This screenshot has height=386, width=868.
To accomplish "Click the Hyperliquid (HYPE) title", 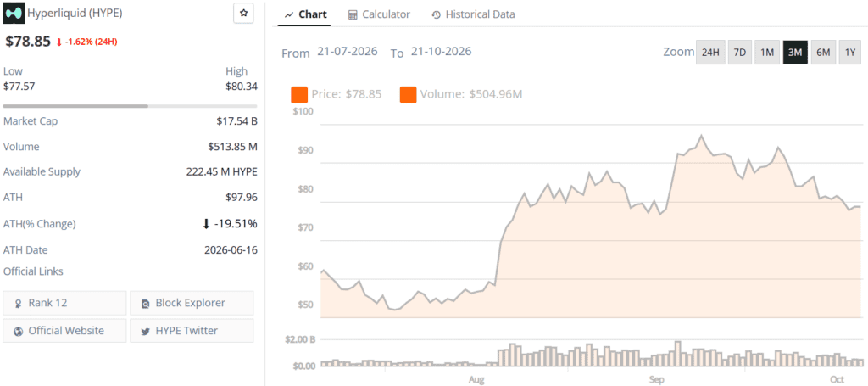I will [x=75, y=14].
